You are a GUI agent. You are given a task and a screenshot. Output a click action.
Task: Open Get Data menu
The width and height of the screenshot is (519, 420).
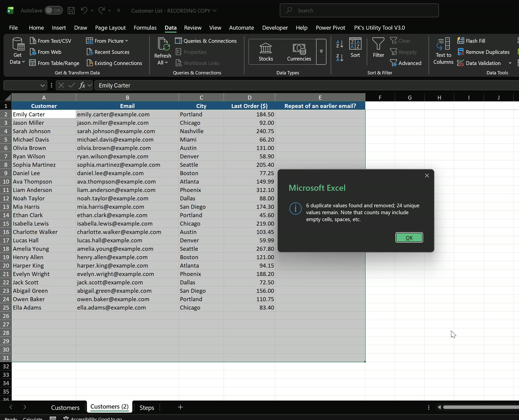18,51
